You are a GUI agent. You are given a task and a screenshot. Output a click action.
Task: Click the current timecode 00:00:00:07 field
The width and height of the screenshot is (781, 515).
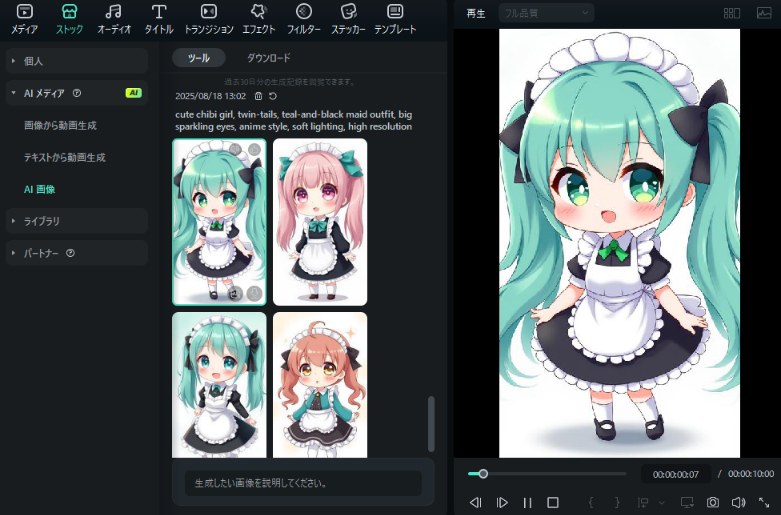[x=675, y=474]
